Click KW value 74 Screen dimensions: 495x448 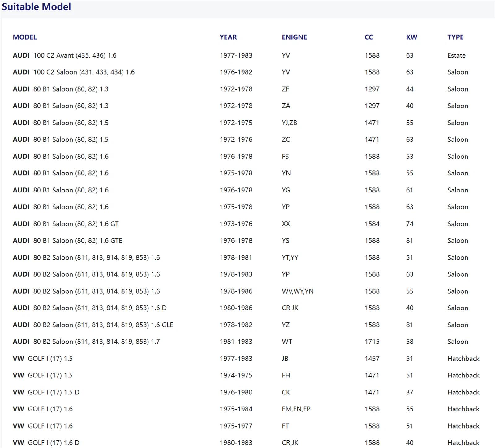[410, 224]
